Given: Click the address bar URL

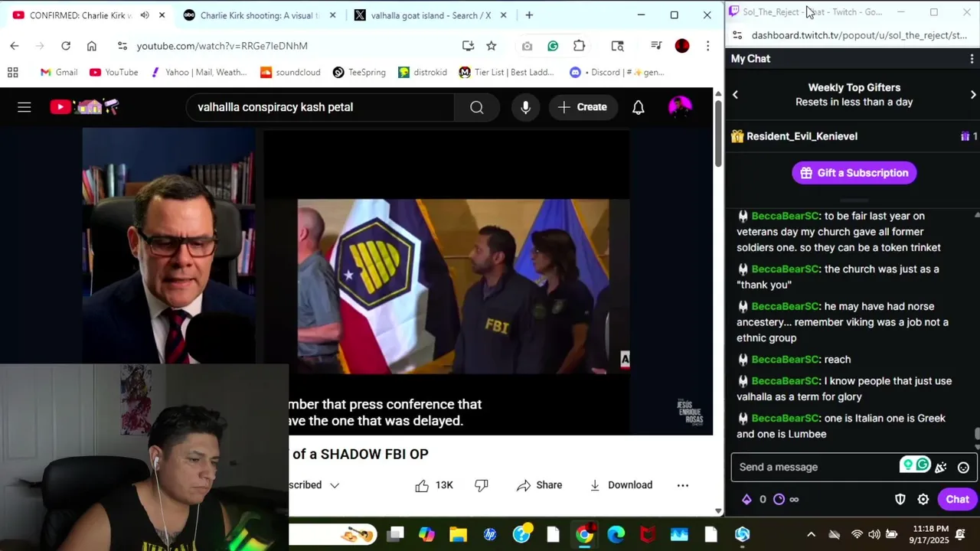Looking at the screenshot, I should [x=222, y=46].
